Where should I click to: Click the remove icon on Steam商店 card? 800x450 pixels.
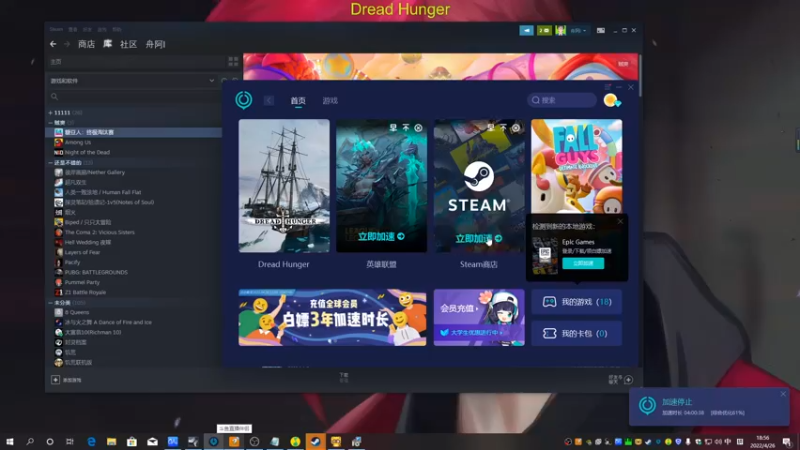point(516,128)
